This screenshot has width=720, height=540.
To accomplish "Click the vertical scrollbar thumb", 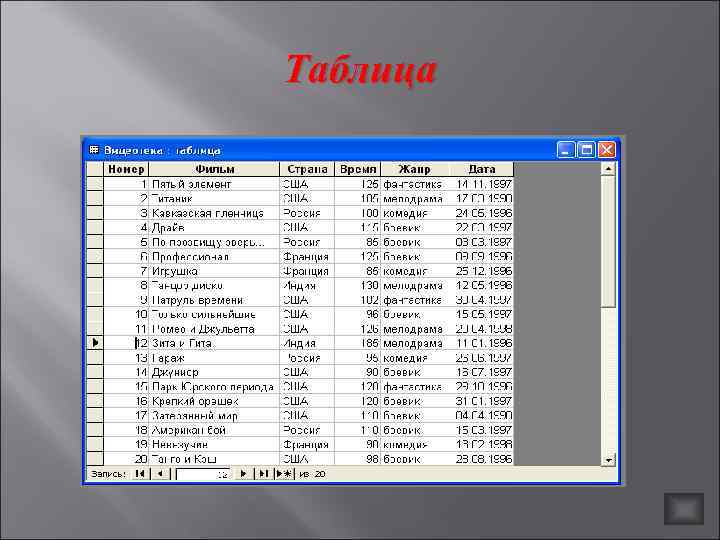I will (608, 242).
